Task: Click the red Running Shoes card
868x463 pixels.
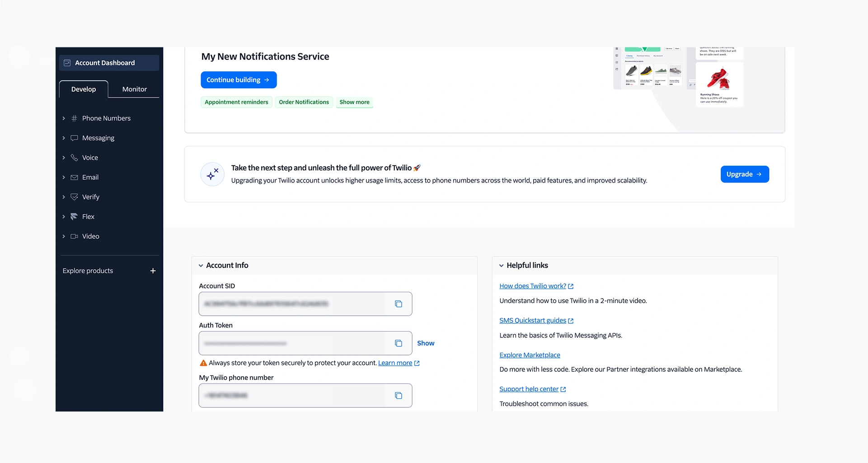Action: click(719, 84)
